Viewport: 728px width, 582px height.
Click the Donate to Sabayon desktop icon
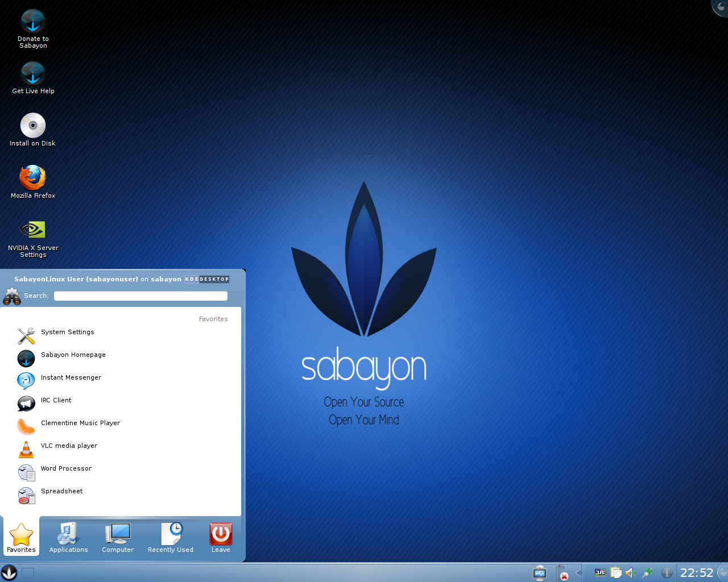pos(33,22)
